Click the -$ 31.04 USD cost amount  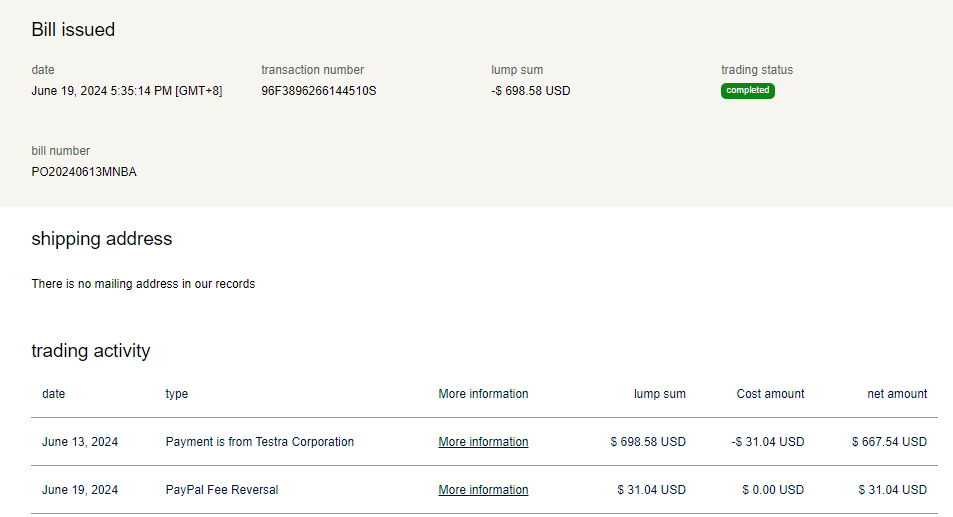pyautogui.click(x=768, y=442)
